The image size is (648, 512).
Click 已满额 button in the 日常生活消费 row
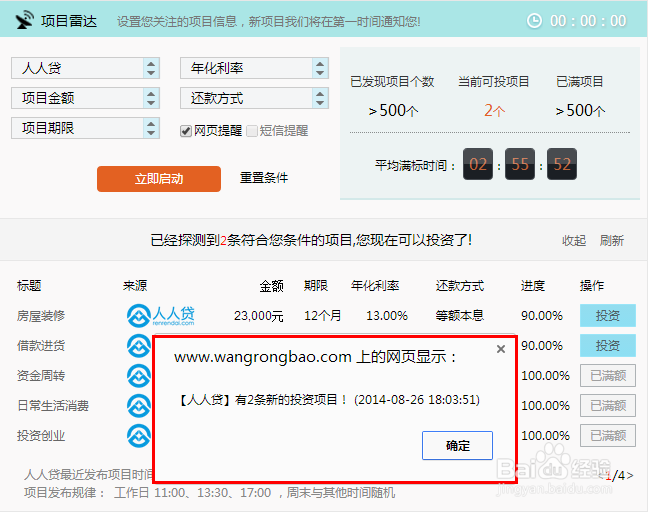pos(608,406)
